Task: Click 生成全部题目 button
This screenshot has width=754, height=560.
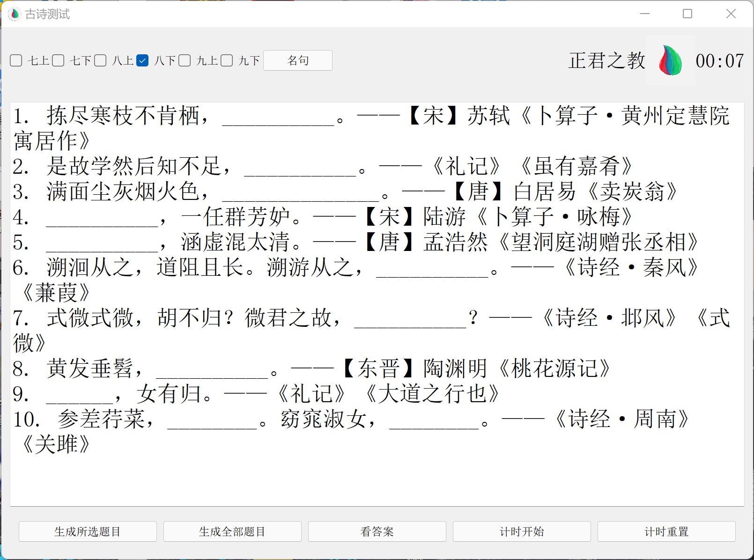Action: 232,531
